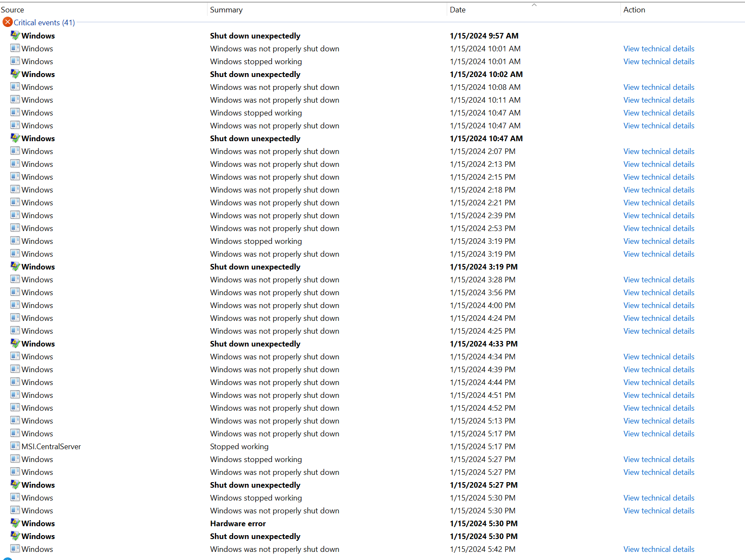Viewport: 745px width, 560px height.
Task: Select the 1/15/2024 2:07 PM date cell
Action: [483, 151]
